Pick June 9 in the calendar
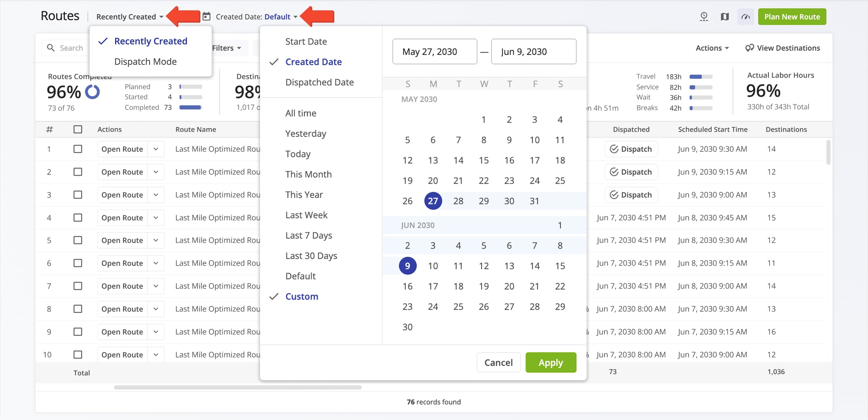The image size is (868, 420). coord(407,266)
